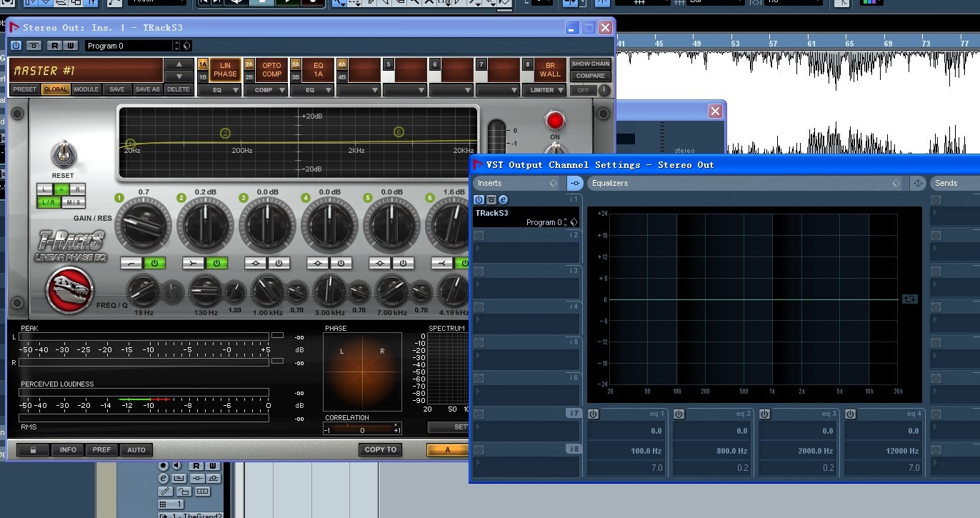Viewport: 980px width, 518px height.
Task: Click the Read automation R button in TRackS3 window
Action: pos(54,46)
